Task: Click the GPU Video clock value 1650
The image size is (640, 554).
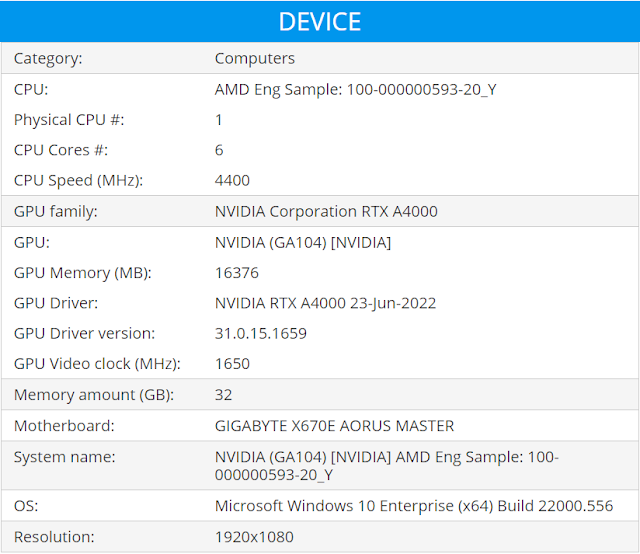Action: pos(232,364)
